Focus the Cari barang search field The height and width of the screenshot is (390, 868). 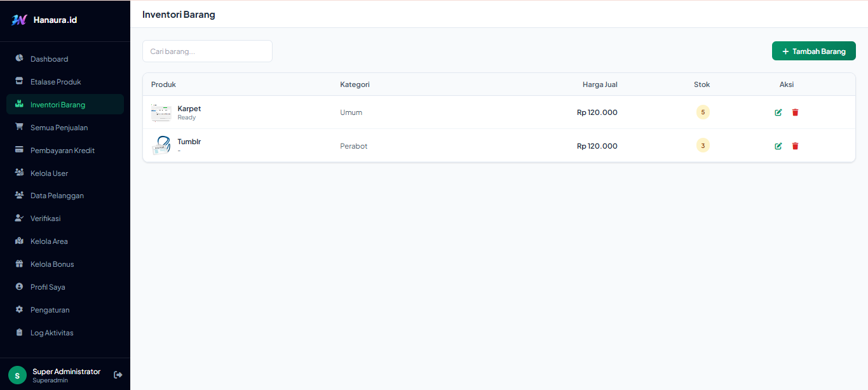(207, 51)
